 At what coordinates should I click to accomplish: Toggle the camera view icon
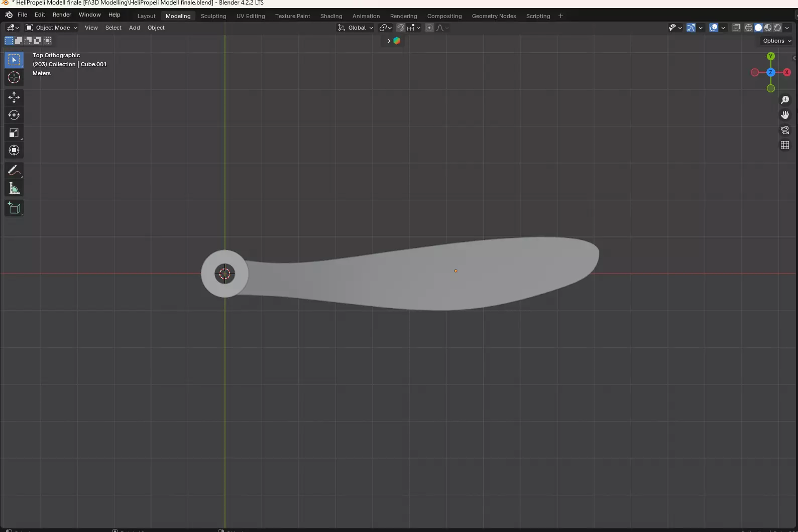(785, 130)
